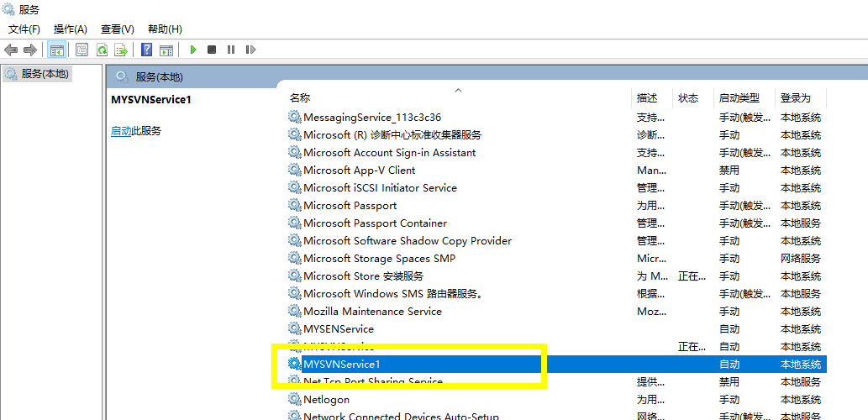Screen dimensions: 868x420
Task: Click 禁用 in Net.Tcp Port Sharing row
Action: (729, 382)
